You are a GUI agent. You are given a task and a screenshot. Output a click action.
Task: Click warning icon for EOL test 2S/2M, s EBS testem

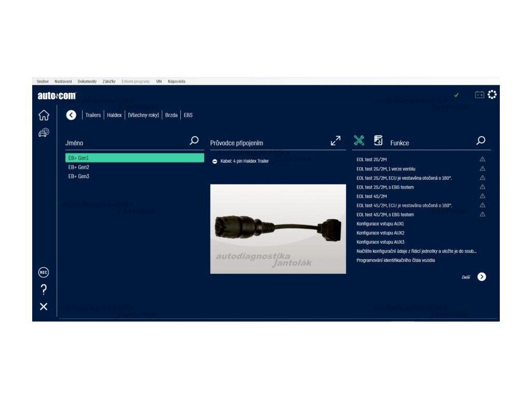coord(483,187)
